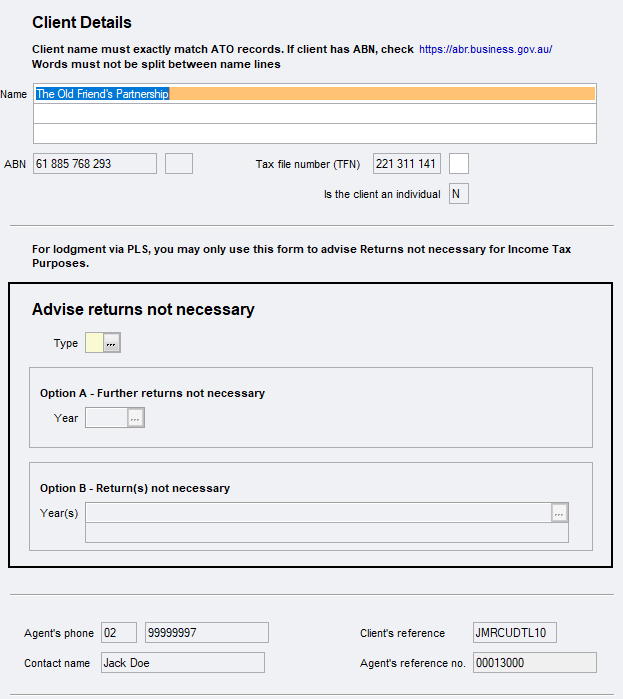Click the Option A Year field

point(107,418)
